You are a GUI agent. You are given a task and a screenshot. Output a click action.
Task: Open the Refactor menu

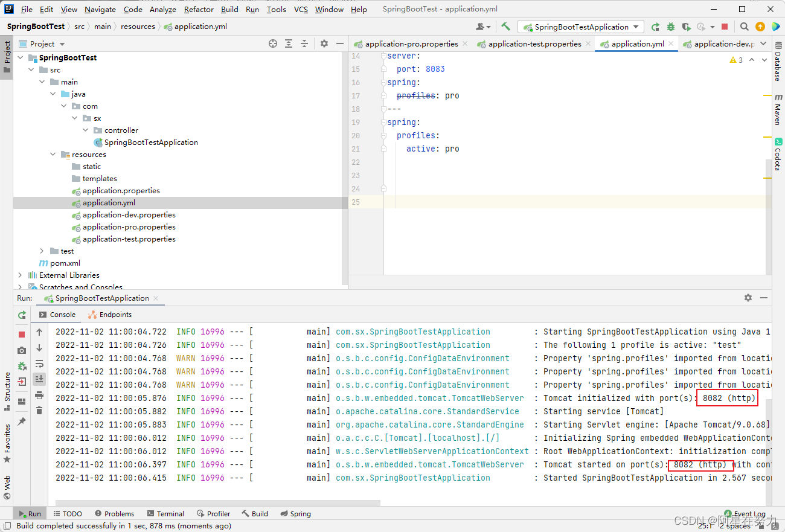coord(199,9)
